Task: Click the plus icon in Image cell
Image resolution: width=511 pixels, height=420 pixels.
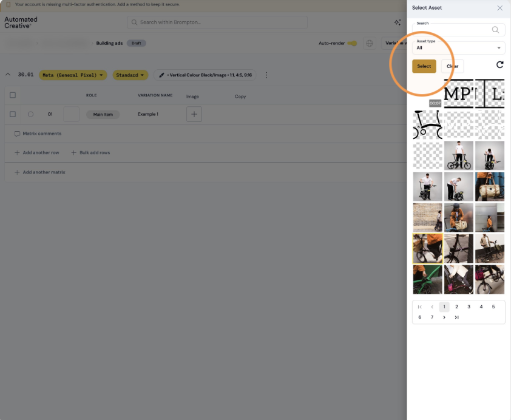Action: coord(194,114)
